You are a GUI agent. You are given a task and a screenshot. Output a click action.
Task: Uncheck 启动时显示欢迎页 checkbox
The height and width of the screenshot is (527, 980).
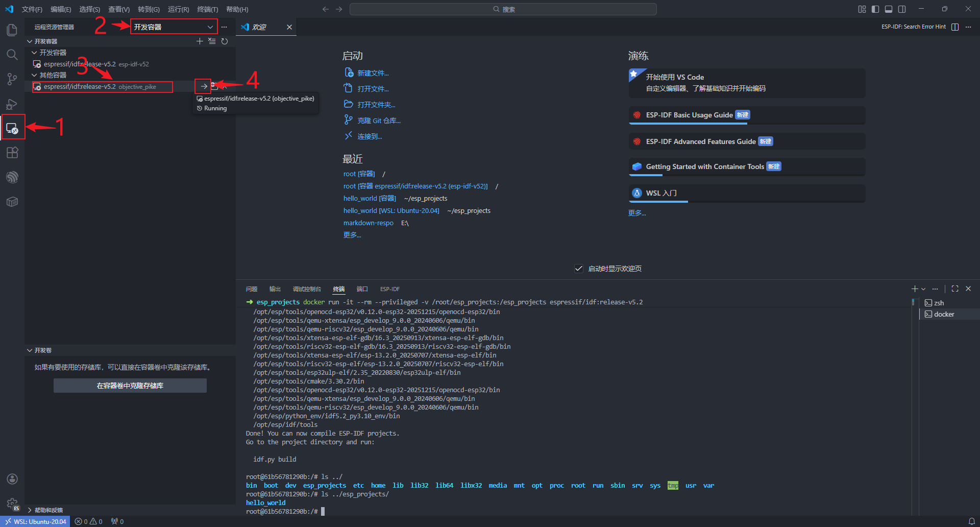(579, 269)
